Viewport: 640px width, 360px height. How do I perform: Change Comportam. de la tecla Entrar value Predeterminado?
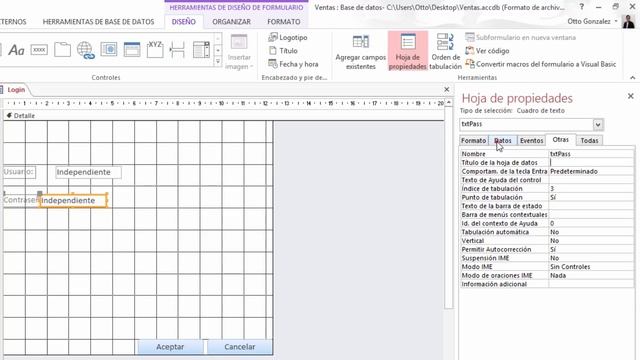(591, 171)
